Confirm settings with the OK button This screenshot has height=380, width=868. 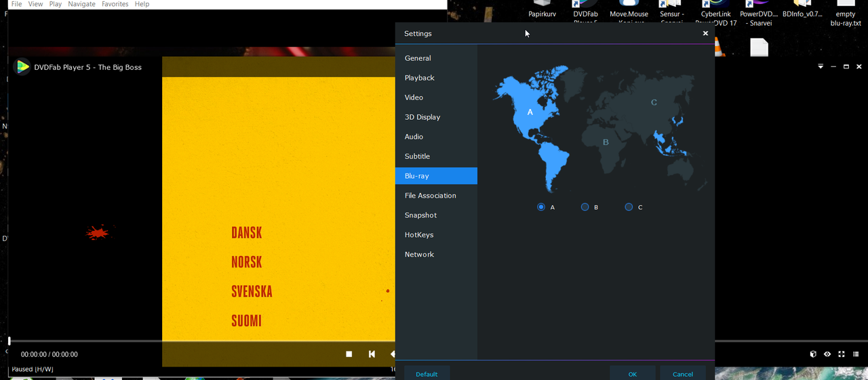coord(633,374)
